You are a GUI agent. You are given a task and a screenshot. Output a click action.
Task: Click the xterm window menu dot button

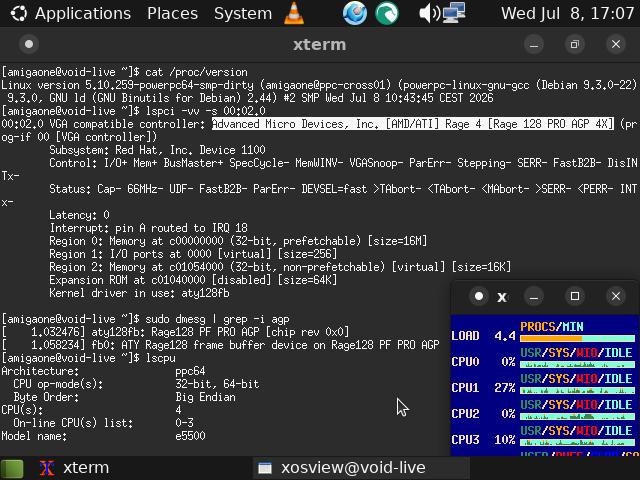(x=29, y=44)
